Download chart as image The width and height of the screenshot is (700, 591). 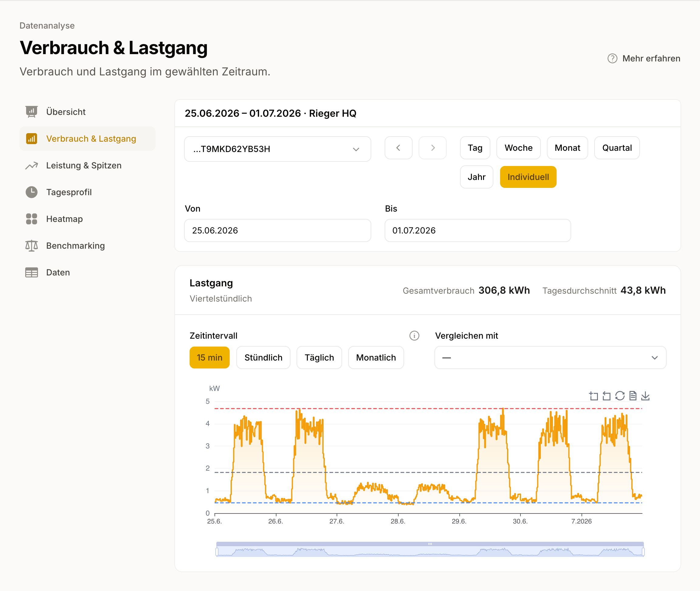[x=645, y=396]
